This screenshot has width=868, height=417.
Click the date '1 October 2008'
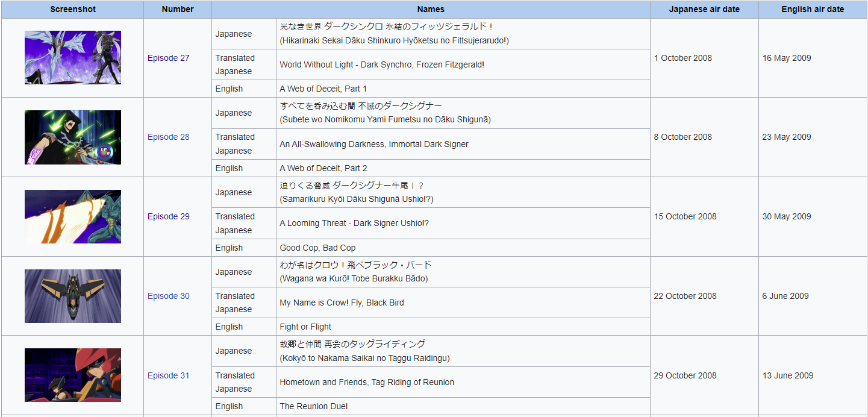tap(683, 58)
